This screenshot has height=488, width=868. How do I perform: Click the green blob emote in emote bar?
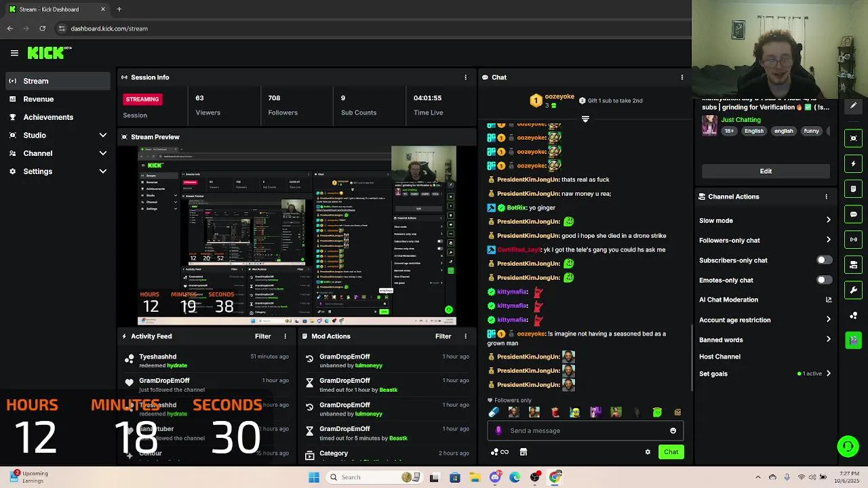657,412
